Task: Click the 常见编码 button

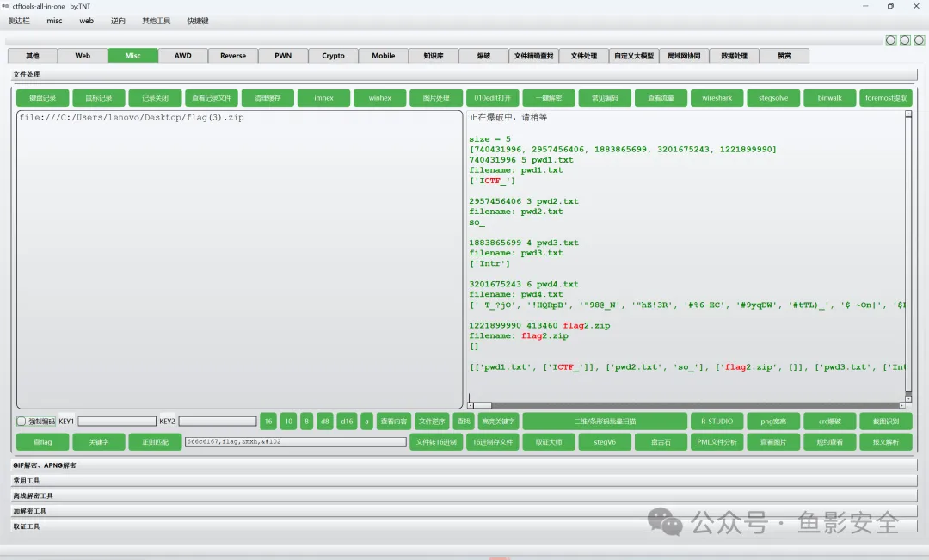Action: [x=605, y=98]
